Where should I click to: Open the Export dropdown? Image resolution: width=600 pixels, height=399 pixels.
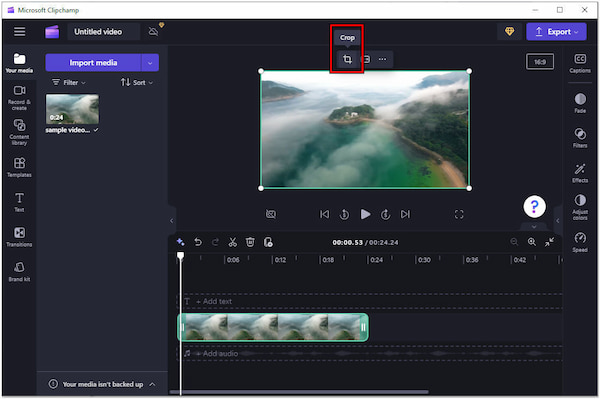pos(556,32)
